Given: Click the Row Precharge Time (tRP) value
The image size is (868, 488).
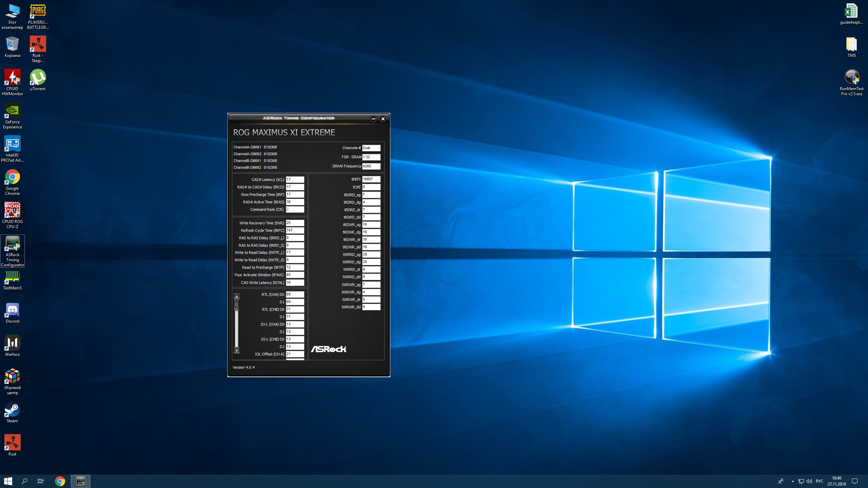Looking at the screenshot, I should (x=295, y=195).
